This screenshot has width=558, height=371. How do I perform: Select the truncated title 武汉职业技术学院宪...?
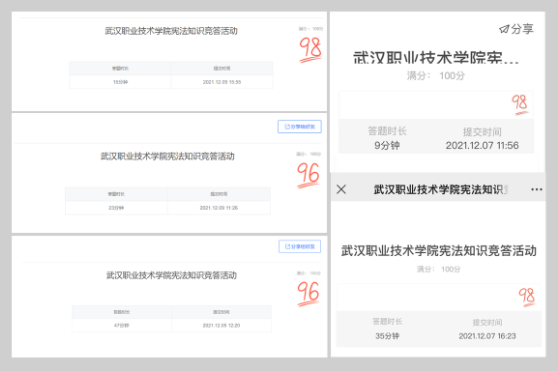[436, 58]
